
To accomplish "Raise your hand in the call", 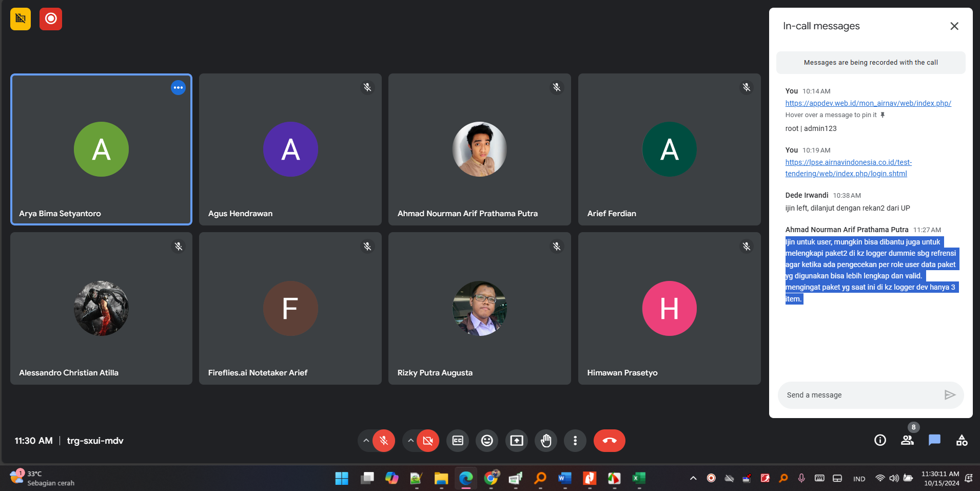I will click(x=546, y=441).
